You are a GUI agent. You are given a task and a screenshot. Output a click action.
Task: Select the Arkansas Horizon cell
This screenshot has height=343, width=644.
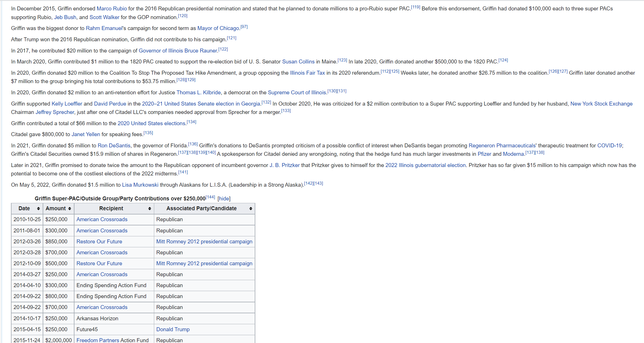[114, 319]
